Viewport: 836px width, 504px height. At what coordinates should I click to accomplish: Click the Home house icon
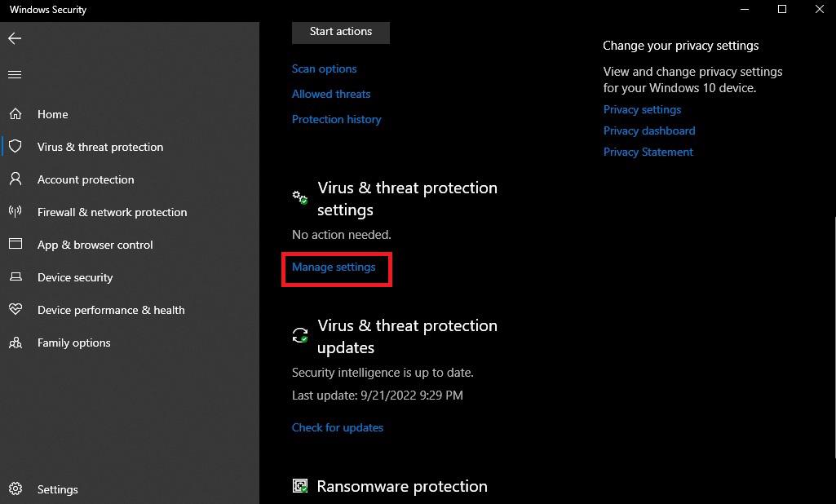[x=15, y=114]
